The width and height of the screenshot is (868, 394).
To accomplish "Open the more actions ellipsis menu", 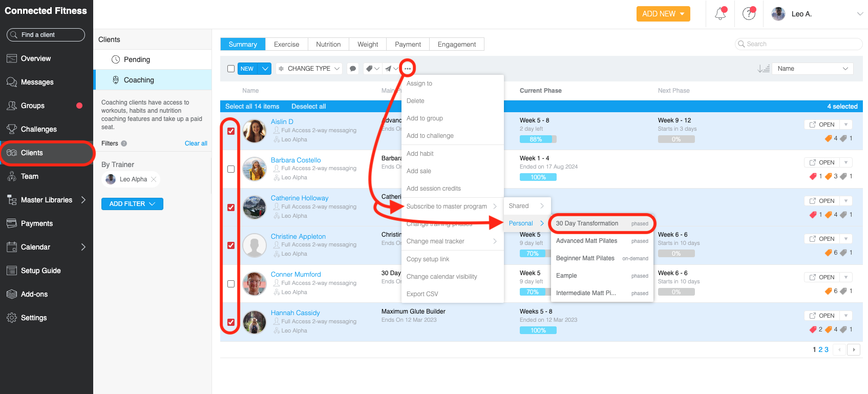I will 408,69.
